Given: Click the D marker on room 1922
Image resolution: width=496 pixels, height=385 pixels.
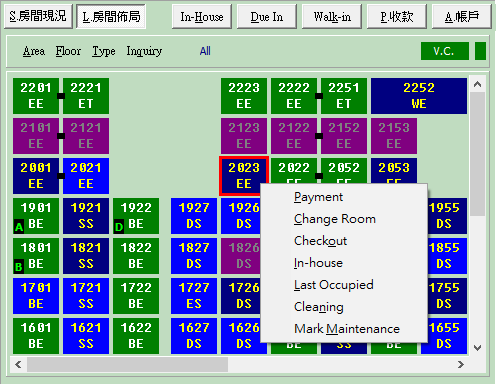Looking at the screenshot, I should [119, 227].
